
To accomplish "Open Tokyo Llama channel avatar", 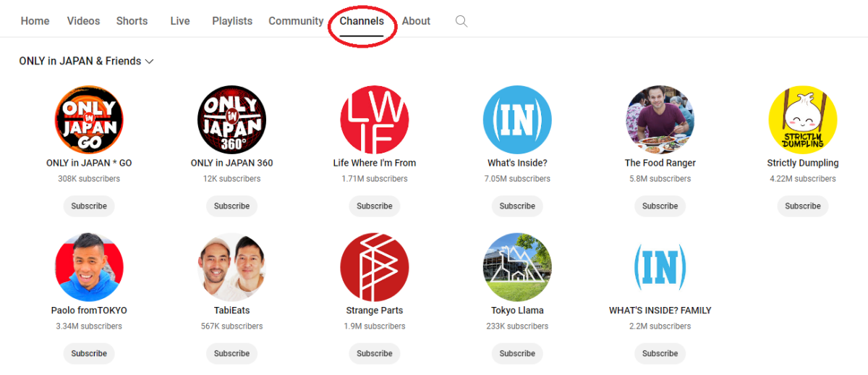I will tap(517, 267).
